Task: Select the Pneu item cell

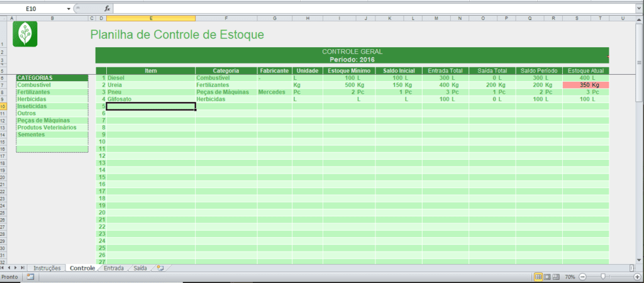Action: [x=151, y=92]
